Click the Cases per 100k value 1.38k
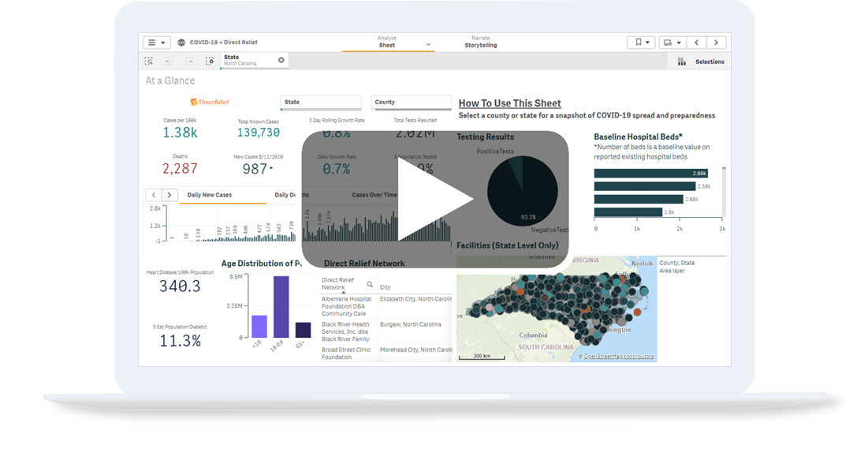Image resolution: width=868 pixels, height=468 pixels. [x=180, y=133]
